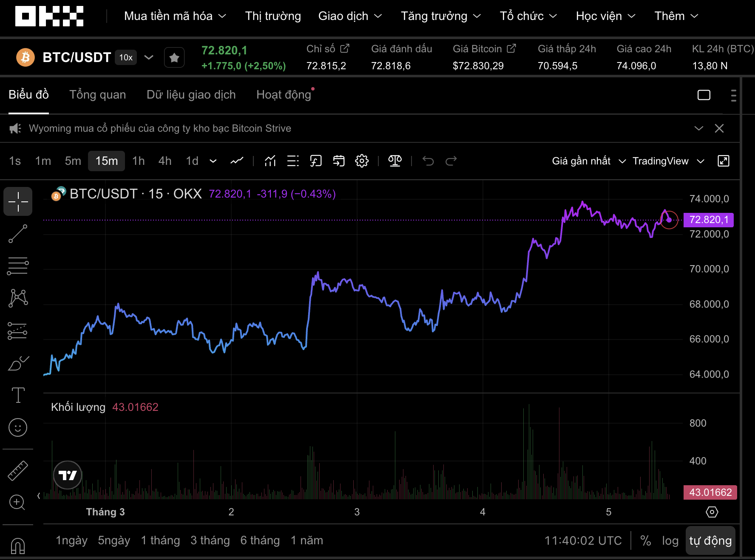Select the 1h timeframe
The width and height of the screenshot is (755, 560).
(138, 161)
